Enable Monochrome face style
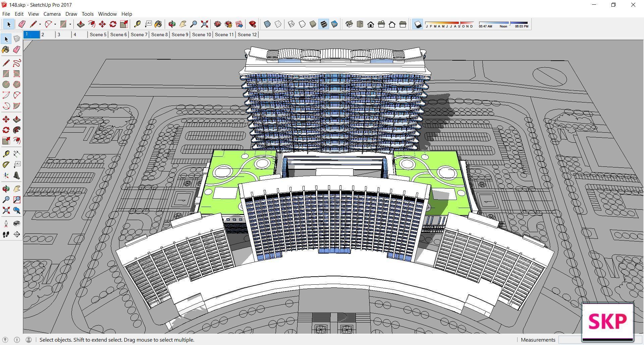This screenshot has height=345, width=644. pos(334,24)
